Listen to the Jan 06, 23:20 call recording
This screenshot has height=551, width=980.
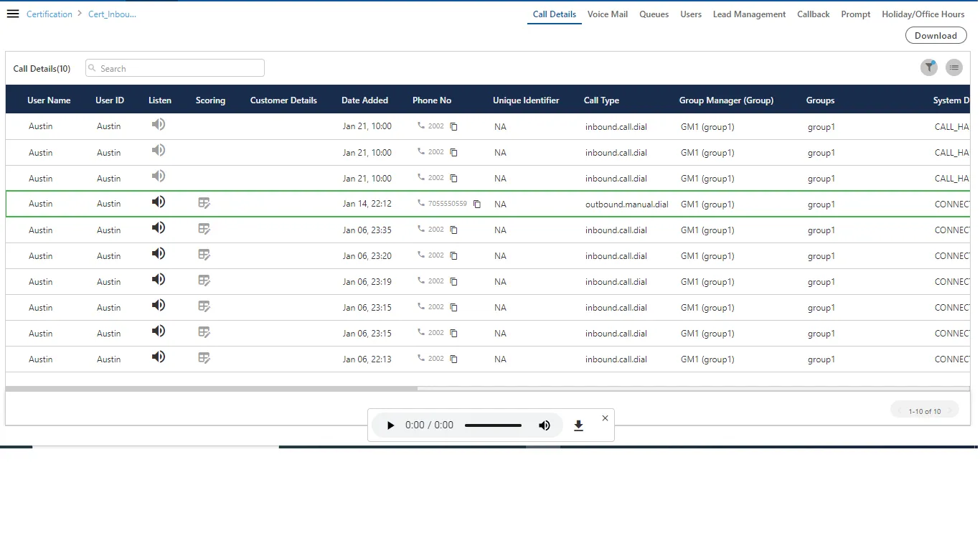coord(159,254)
